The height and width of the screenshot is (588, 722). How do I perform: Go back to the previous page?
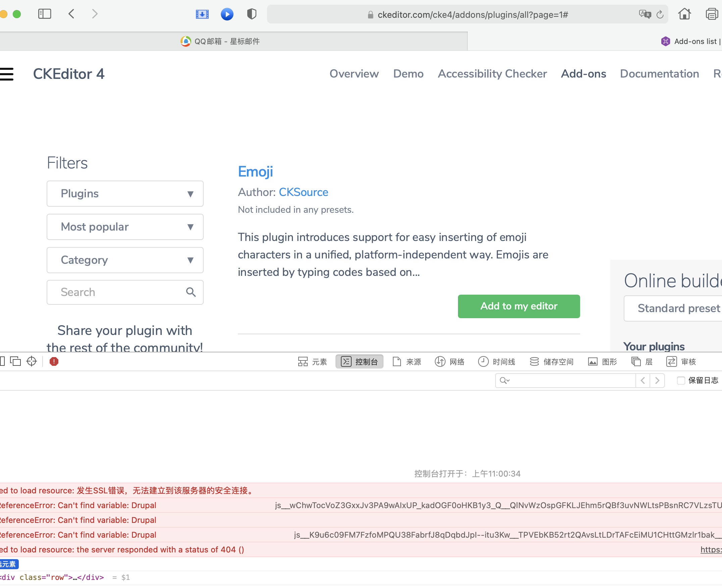[x=71, y=14]
